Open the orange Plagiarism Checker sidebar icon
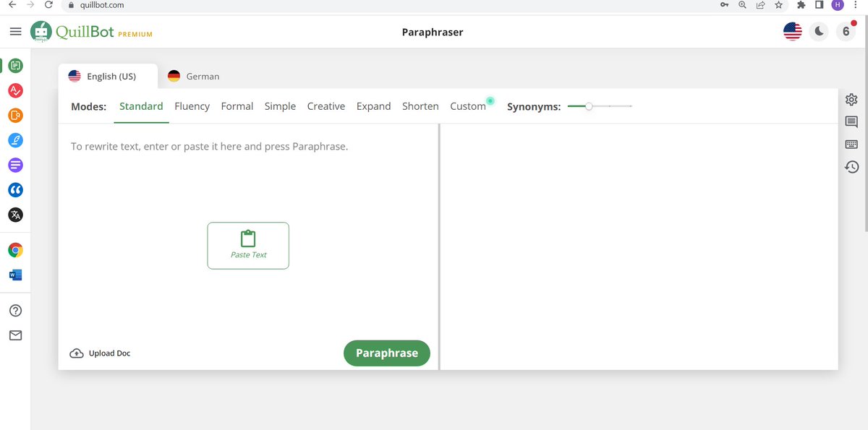The image size is (868, 430). [x=15, y=115]
